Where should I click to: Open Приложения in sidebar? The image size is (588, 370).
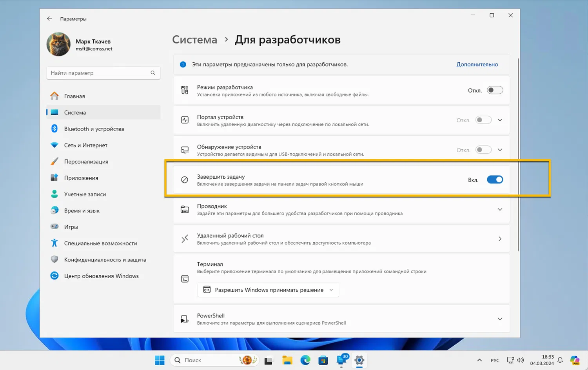pyautogui.click(x=103, y=178)
